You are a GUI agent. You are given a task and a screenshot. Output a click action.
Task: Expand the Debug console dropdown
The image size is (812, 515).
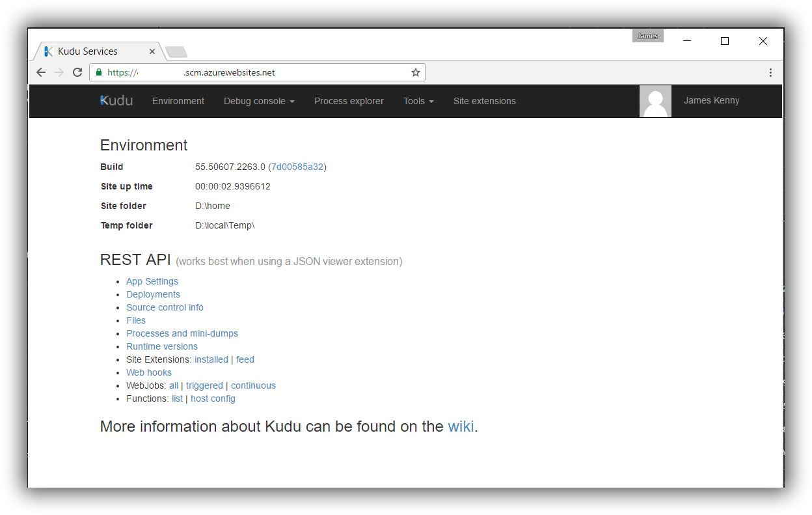[x=259, y=101]
